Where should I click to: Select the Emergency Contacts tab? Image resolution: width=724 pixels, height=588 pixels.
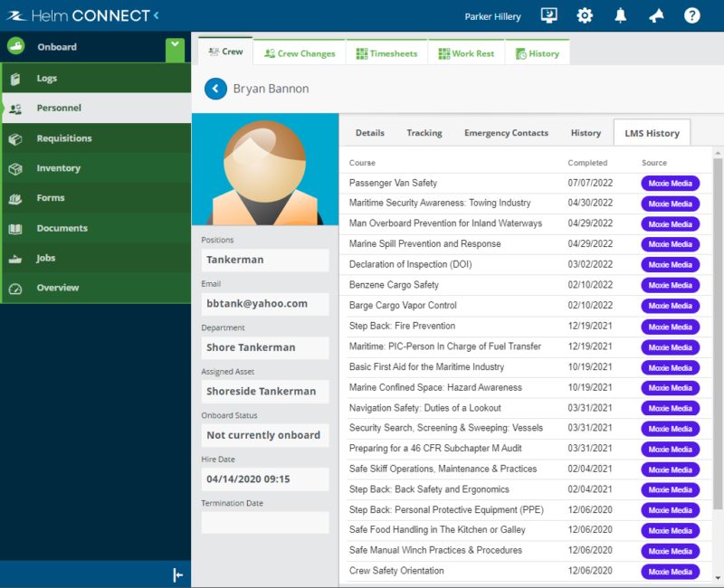(x=506, y=133)
